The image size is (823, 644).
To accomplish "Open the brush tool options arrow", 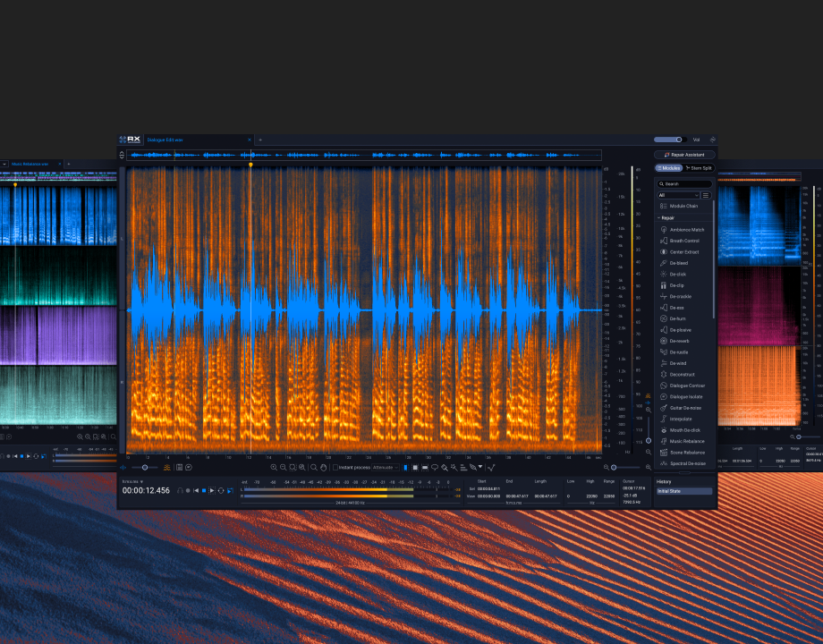I will click(x=480, y=467).
